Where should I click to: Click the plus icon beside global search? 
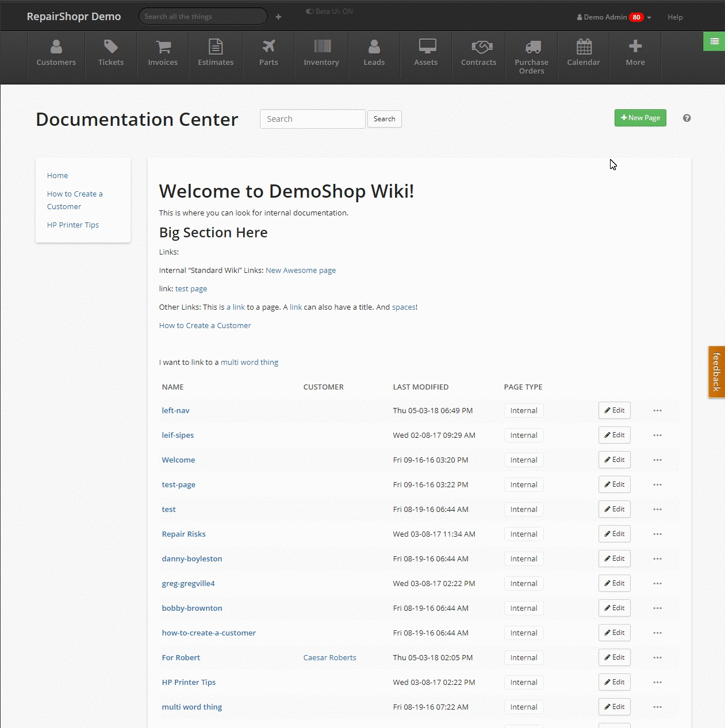coord(278,17)
